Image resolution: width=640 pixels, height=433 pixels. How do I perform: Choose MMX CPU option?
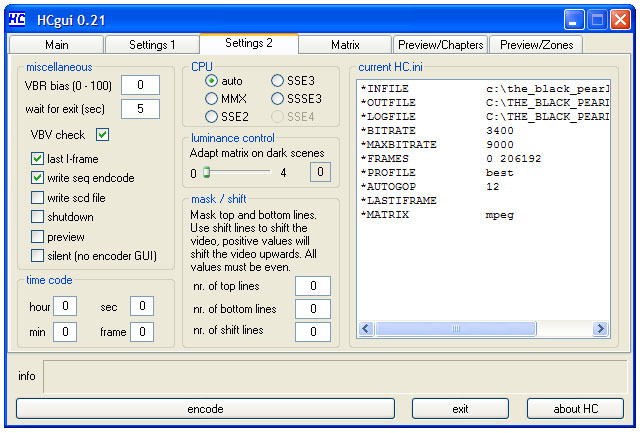click(x=211, y=99)
